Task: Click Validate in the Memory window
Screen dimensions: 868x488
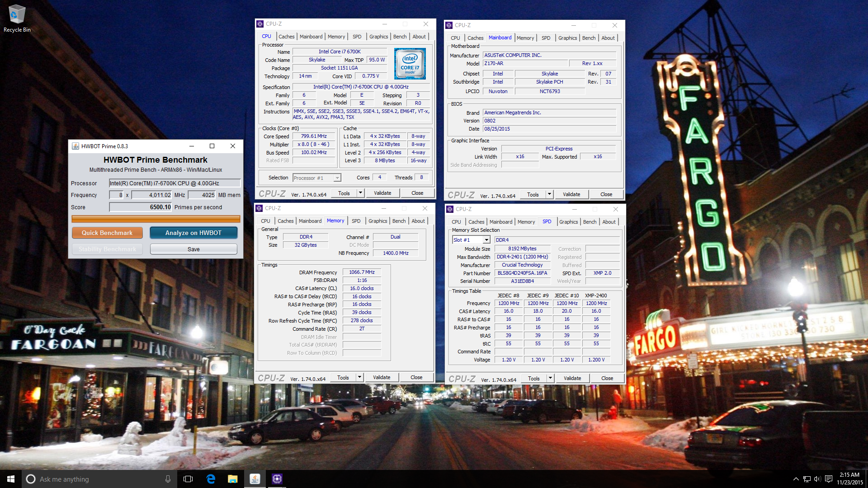Action: click(382, 377)
